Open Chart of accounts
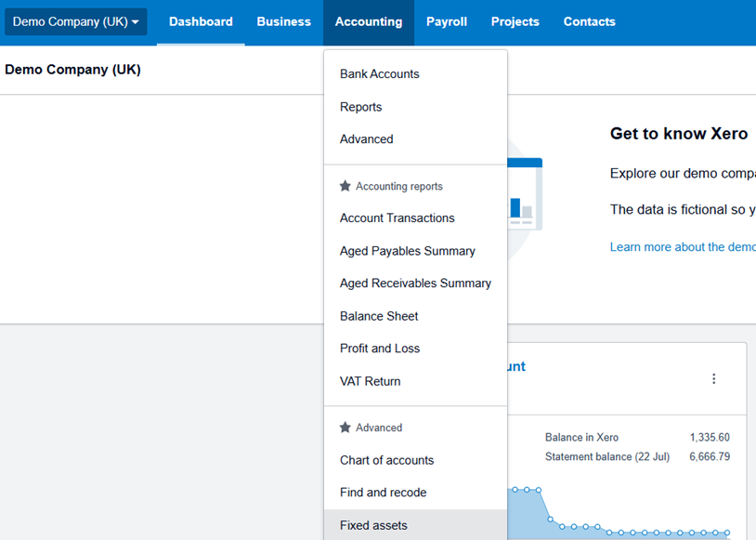The image size is (756, 540). click(x=386, y=460)
